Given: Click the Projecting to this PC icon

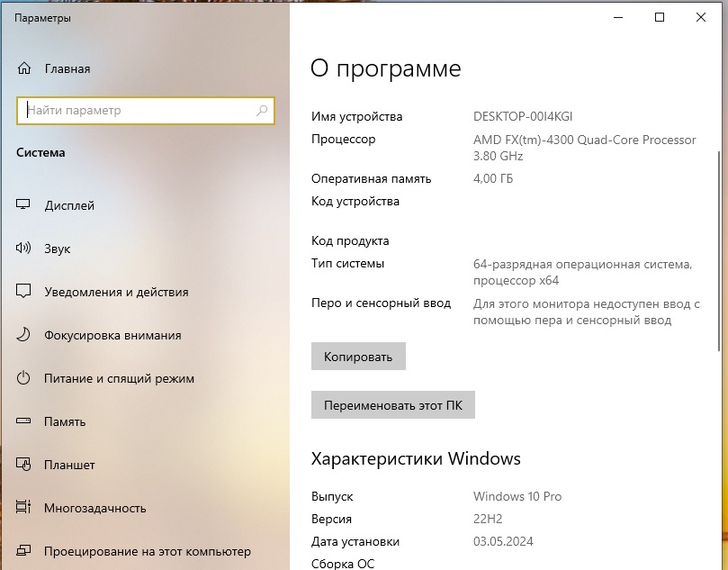Looking at the screenshot, I should [23, 550].
